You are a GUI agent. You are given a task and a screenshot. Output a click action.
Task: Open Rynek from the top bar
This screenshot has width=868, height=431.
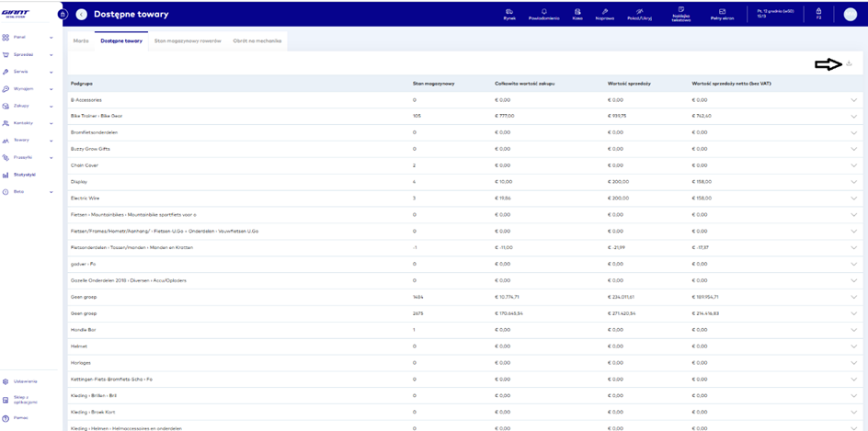click(509, 14)
